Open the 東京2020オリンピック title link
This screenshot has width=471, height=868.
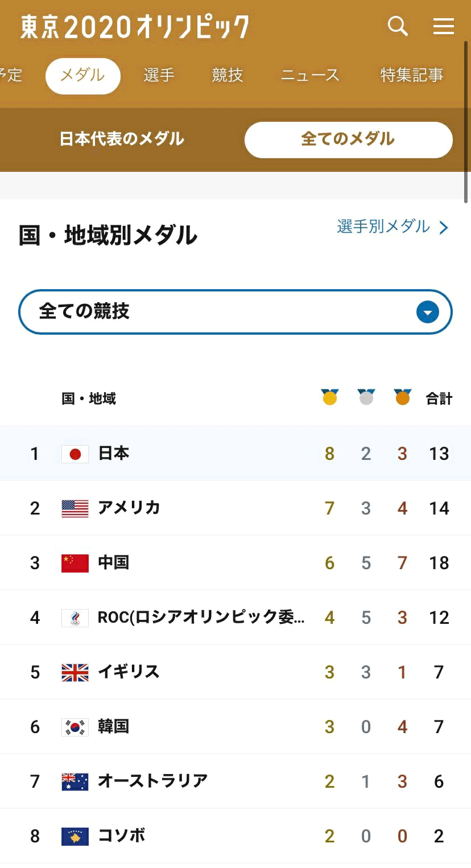[x=135, y=26]
